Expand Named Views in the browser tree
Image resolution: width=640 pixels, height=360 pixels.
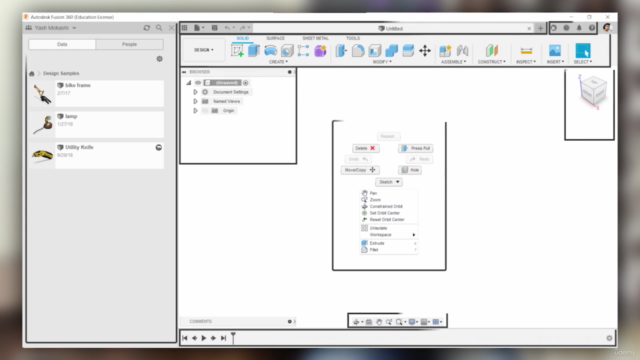(x=196, y=101)
